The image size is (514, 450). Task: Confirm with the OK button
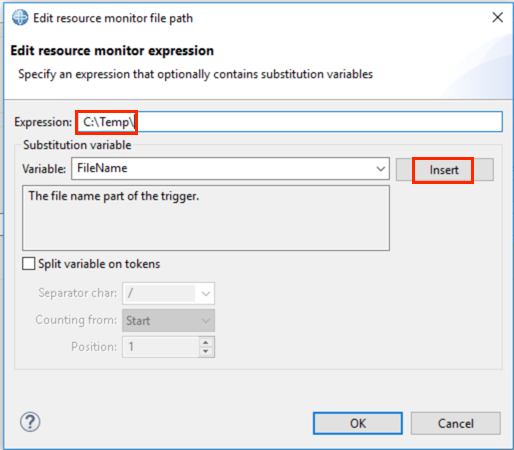(358, 423)
